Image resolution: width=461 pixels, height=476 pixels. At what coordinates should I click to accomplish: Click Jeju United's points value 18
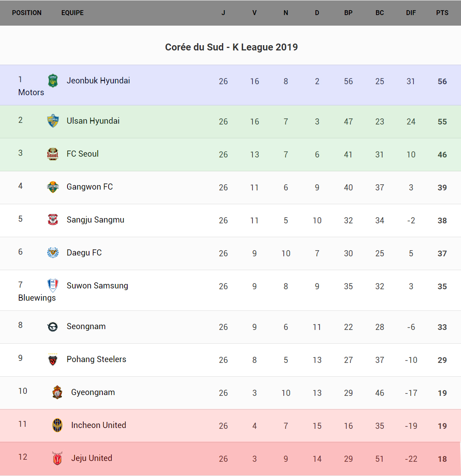point(442,459)
